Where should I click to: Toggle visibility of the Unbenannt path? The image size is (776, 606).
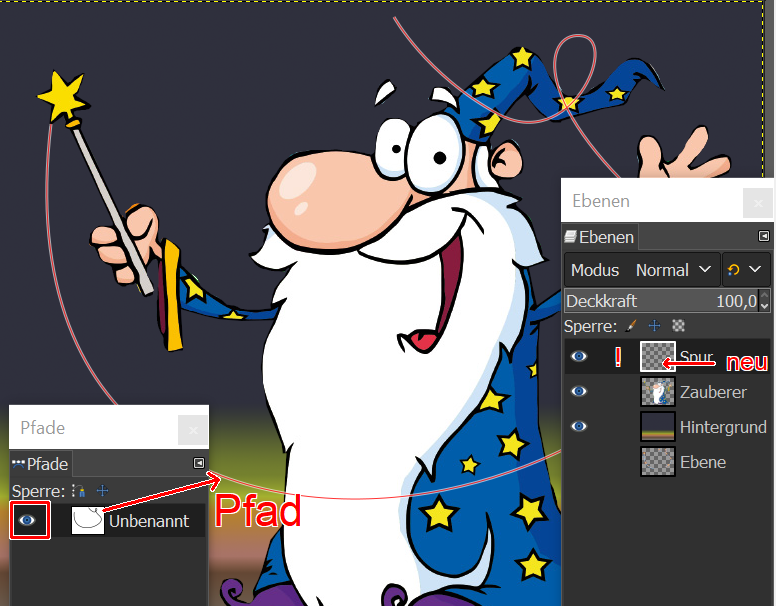click(x=27, y=520)
